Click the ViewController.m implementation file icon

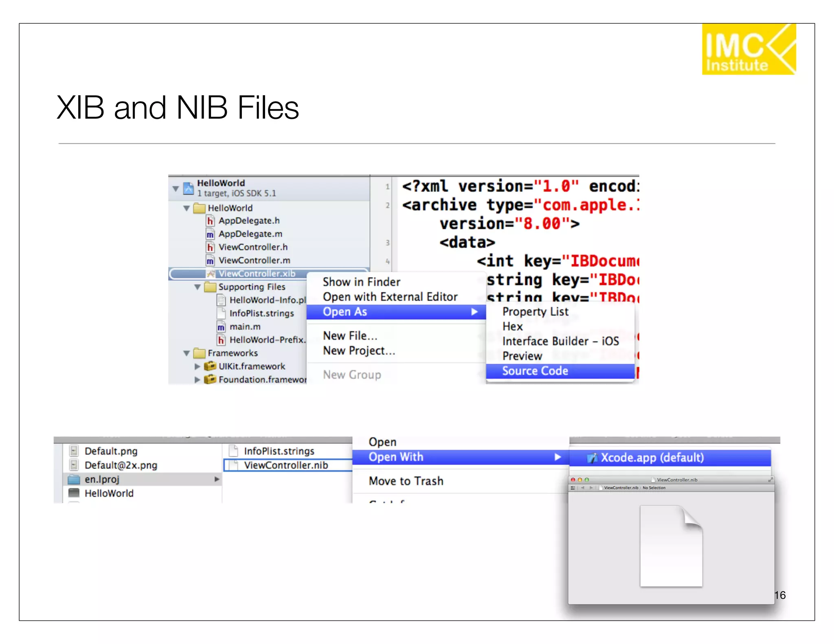pos(210,261)
